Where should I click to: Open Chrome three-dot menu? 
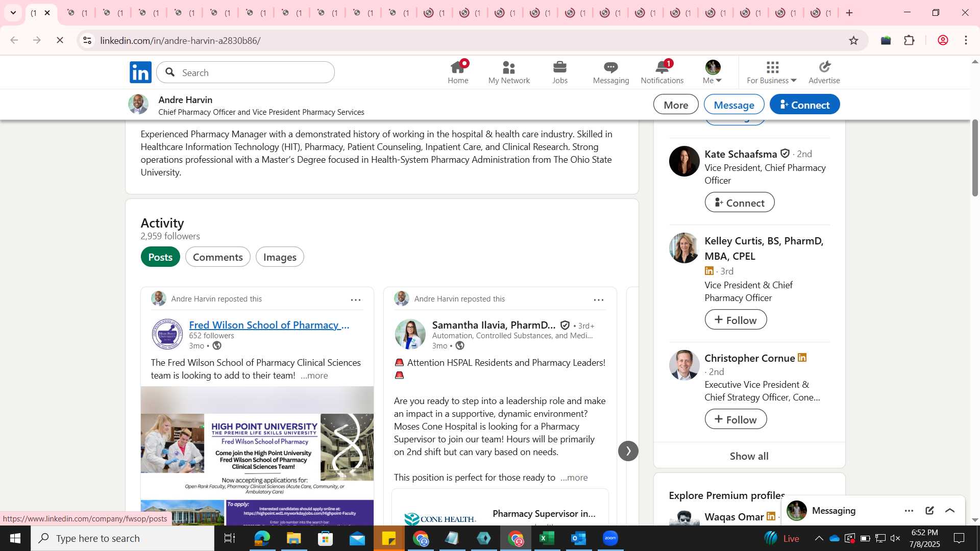[966, 40]
